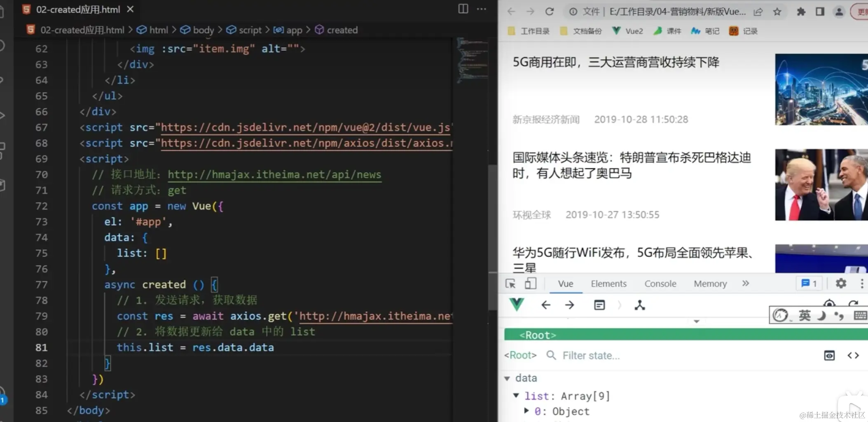Viewport: 868px width, 422px height.
Task: Open the hmajax news API link in comment
Action: click(x=274, y=175)
